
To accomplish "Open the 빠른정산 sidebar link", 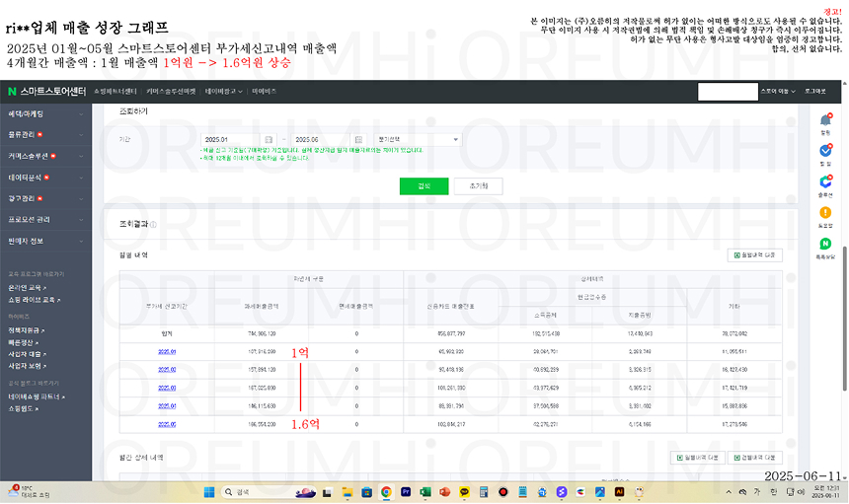I will [x=23, y=343].
